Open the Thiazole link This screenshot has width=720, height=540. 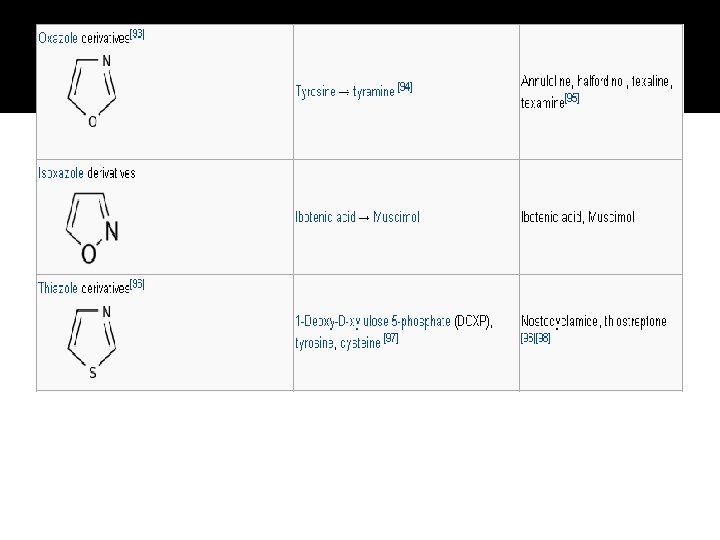point(57,288)
